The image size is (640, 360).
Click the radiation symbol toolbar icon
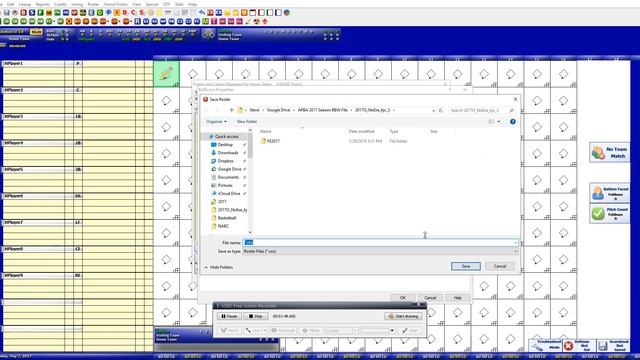tap(256, 21)
